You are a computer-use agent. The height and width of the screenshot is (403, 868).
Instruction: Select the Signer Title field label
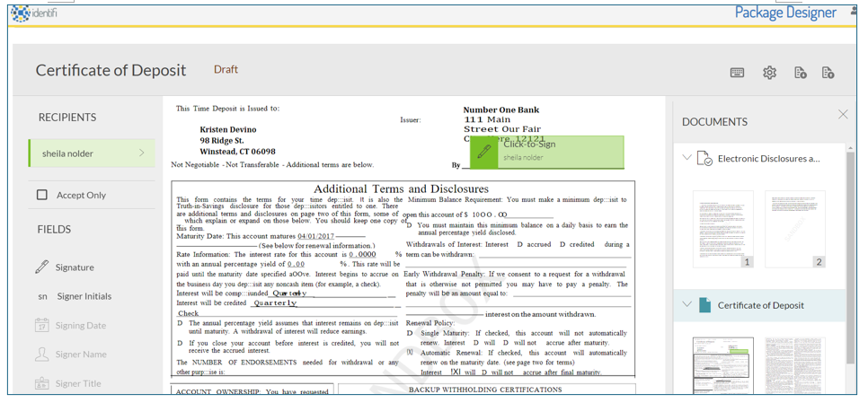[x=78, y=383]
